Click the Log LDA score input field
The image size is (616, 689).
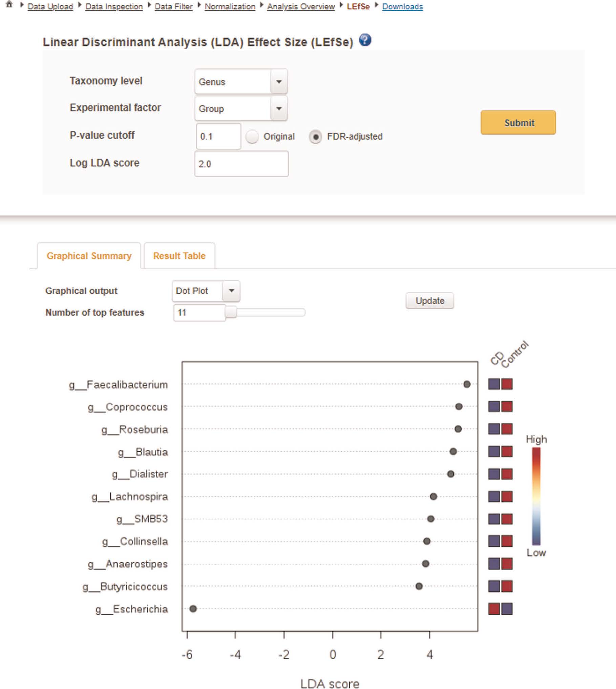click(x=241, y=164)
